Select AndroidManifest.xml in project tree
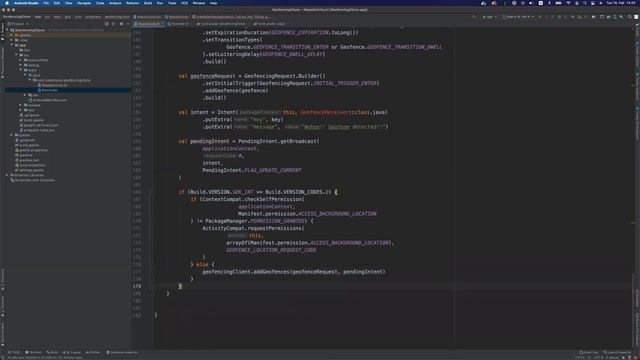The height and width of the screenshot is (360, 640). point(47,100)
